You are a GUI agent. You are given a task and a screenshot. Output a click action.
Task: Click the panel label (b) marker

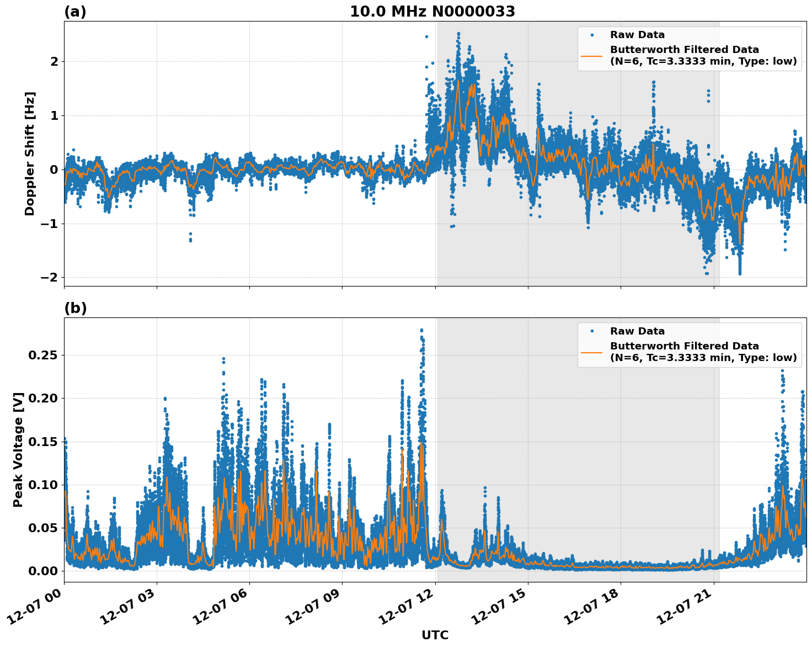pos(74,307)
